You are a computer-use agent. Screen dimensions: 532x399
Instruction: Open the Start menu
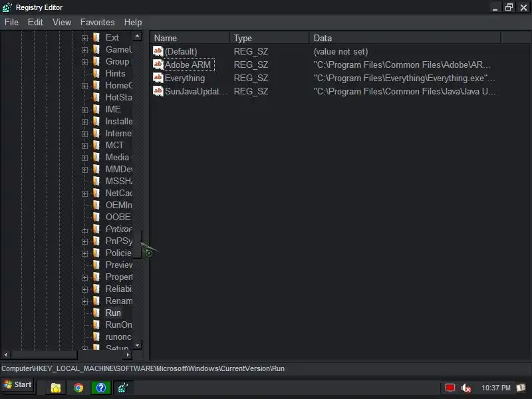click(x=17, y=385)
